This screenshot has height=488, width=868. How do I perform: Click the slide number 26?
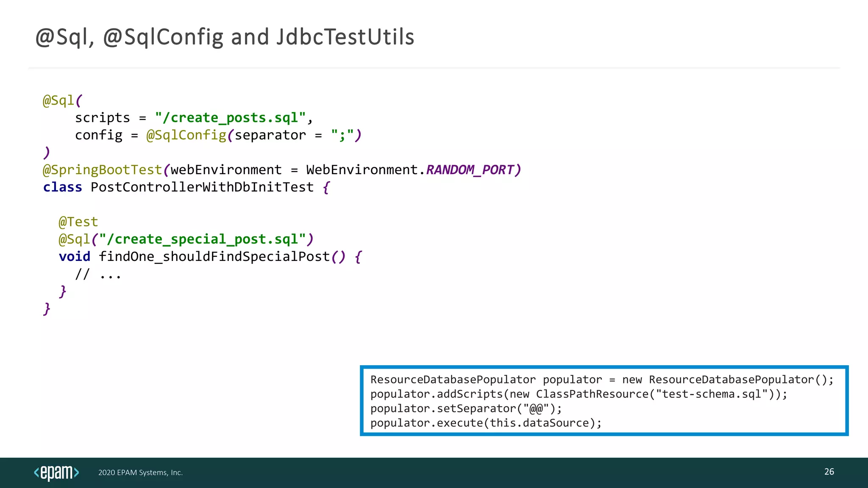tap(829, 472)
